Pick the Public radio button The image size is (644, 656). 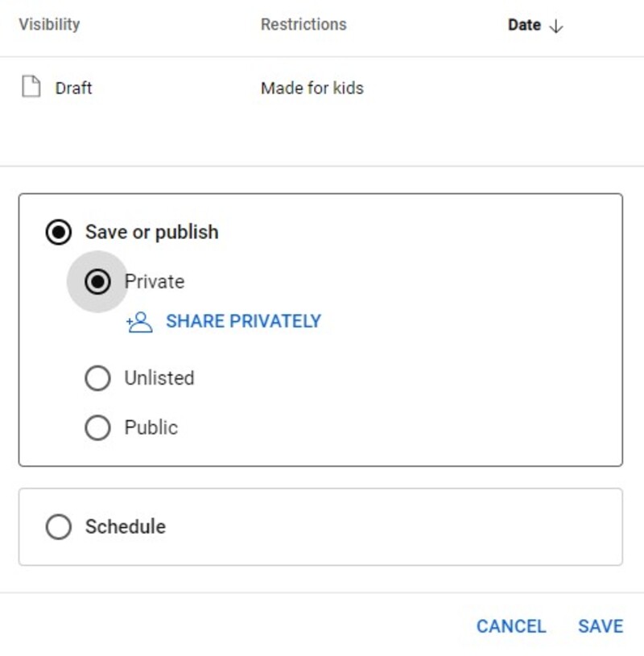click(x=97, y=427)
